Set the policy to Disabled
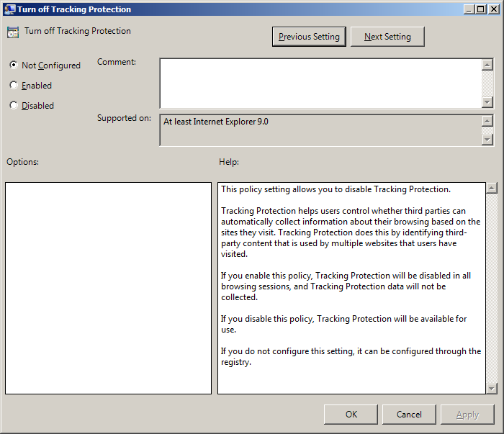 point(14,105)
